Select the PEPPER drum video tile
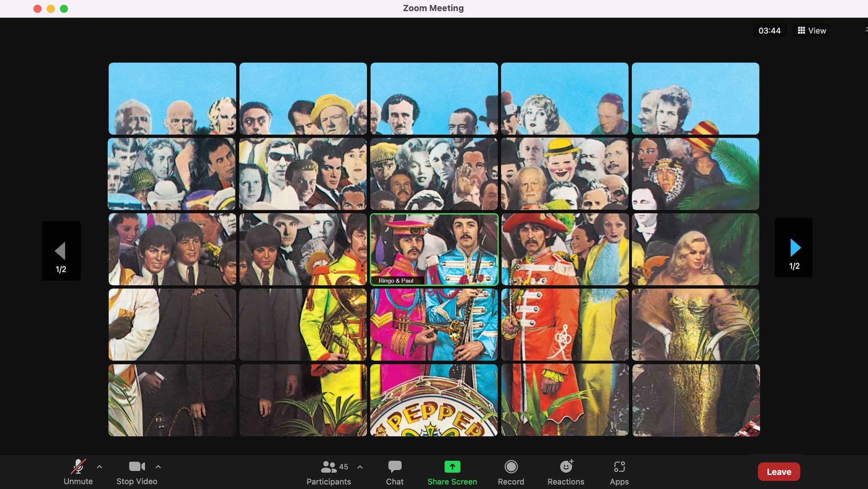This screenshot has height=489, width=868. (434, 400)
